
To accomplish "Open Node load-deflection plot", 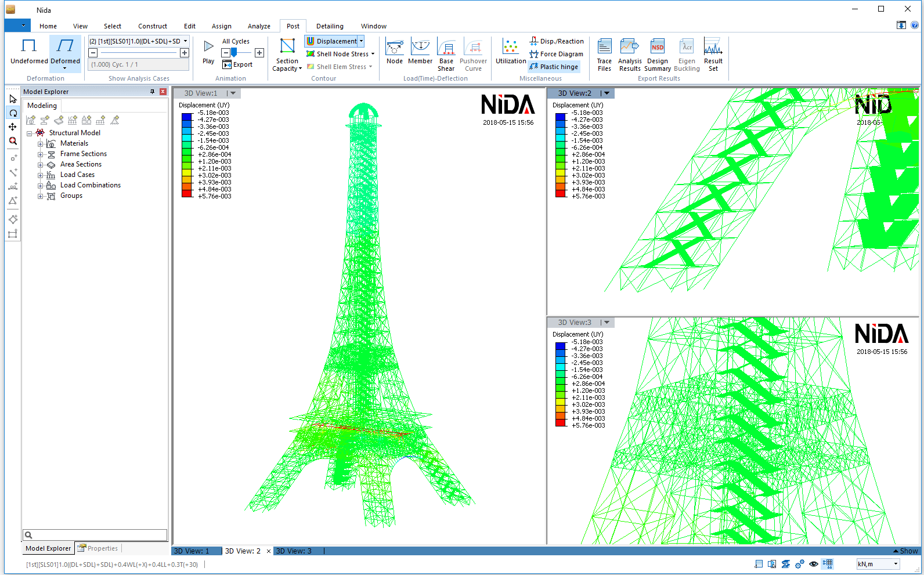I will [395, 52].
